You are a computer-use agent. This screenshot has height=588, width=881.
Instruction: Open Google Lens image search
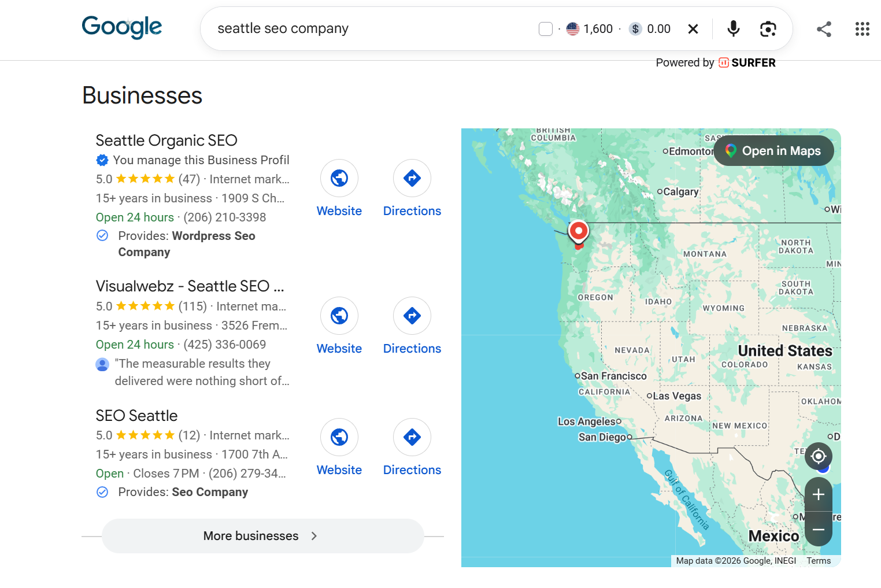pos(768,29)
